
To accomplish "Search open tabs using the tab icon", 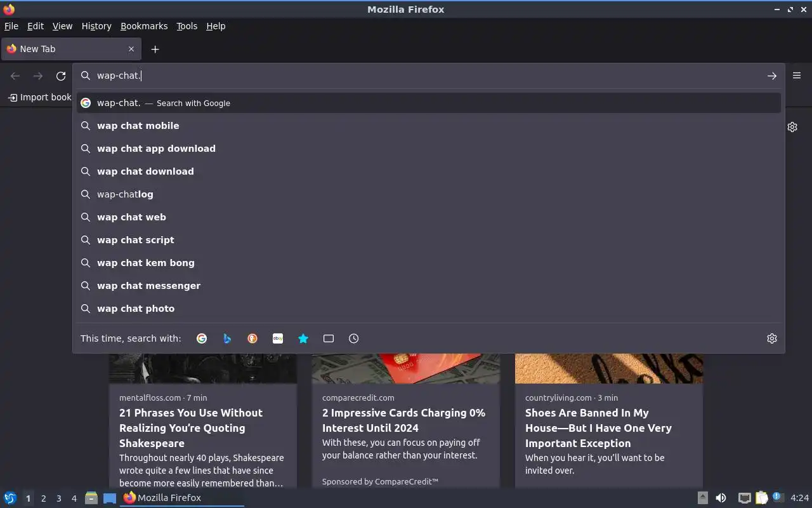I will point(329,338).
